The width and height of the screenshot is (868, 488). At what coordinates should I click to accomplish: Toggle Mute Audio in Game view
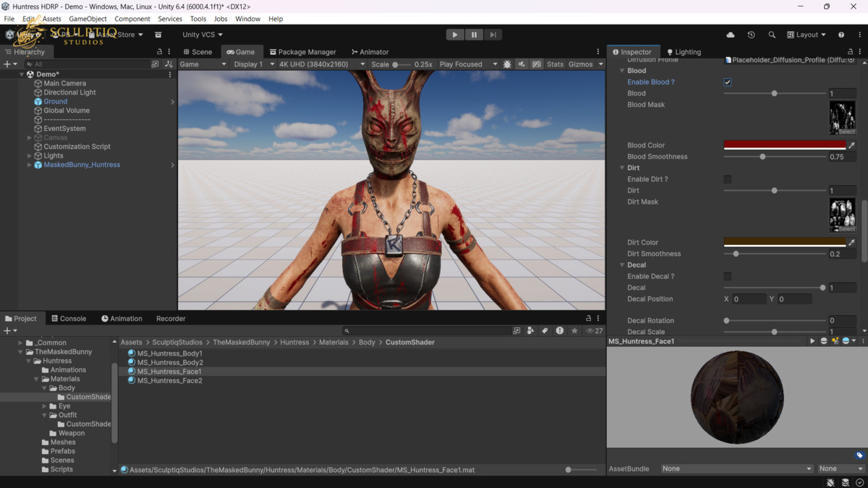522,64
